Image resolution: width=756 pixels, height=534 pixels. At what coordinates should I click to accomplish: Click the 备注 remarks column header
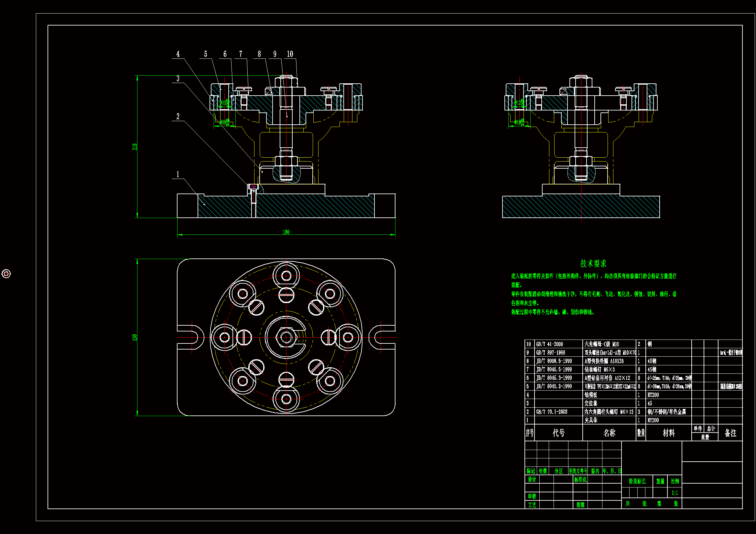pyautogui.click(x=730, y=433)
